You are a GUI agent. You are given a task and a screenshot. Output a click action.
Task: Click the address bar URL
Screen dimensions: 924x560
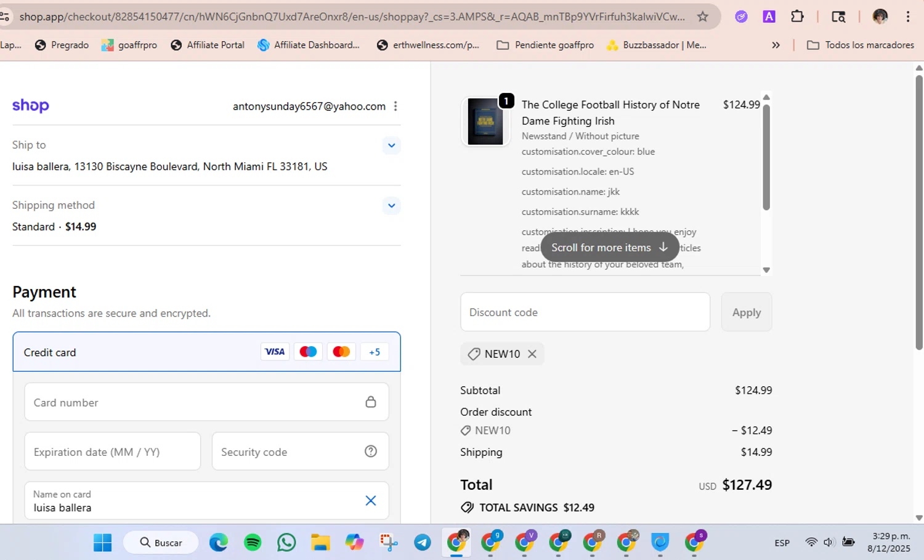352,17
